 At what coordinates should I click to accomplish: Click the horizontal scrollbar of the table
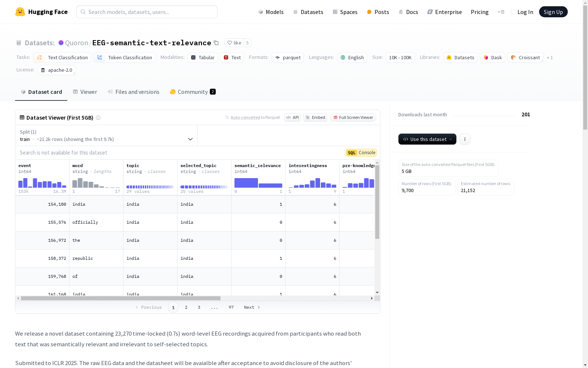(x=121, y=298)
